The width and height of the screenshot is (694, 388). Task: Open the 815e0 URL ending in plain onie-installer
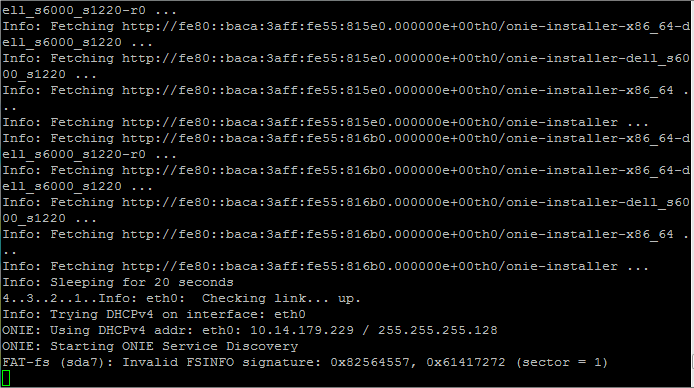370,123
